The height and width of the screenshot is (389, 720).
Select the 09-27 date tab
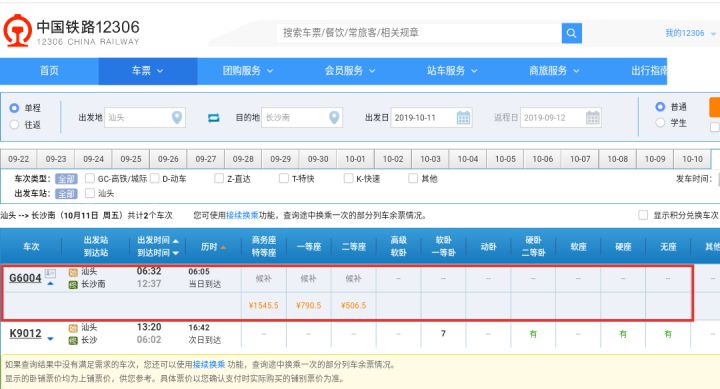206,159
